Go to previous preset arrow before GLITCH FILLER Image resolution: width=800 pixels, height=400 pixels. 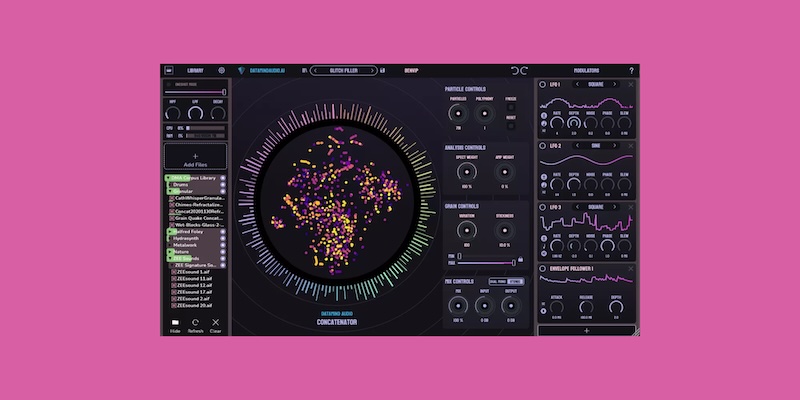pyautogui.click(x=315, y=70)
